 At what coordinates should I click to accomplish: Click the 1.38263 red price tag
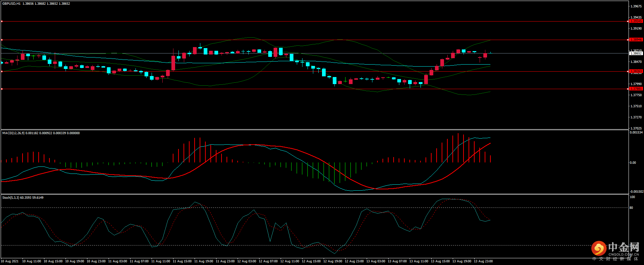coord(636,71)
